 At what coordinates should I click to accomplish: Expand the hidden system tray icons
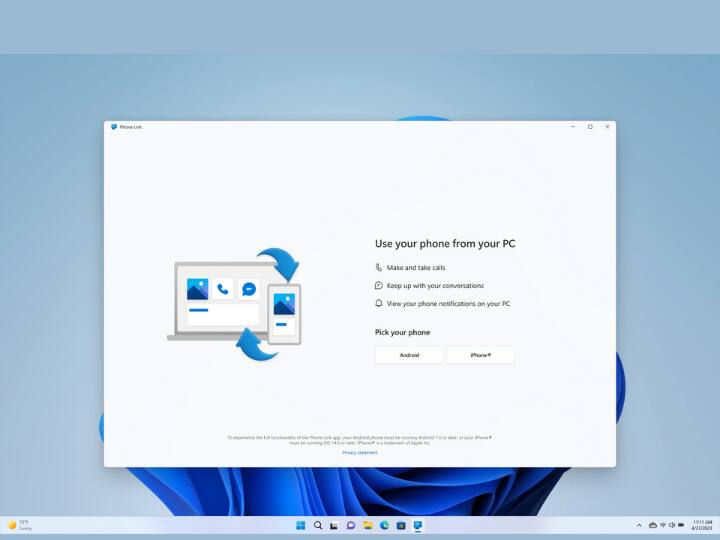pyautogui.click(x=639, y=525)
